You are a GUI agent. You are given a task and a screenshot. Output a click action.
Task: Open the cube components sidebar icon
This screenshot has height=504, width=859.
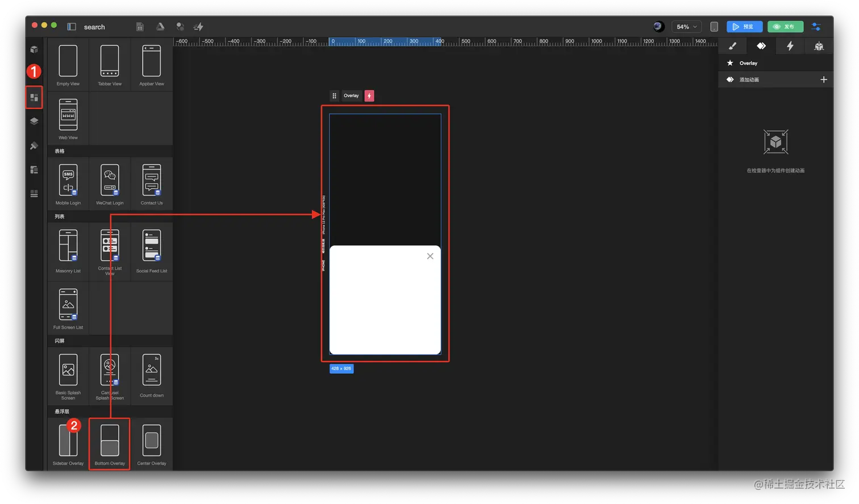point(34,49)
